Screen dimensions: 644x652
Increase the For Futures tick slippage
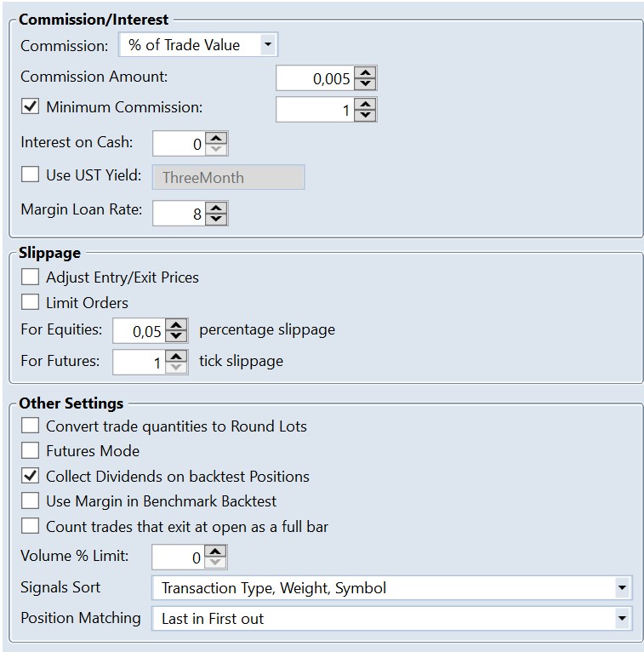176,356
